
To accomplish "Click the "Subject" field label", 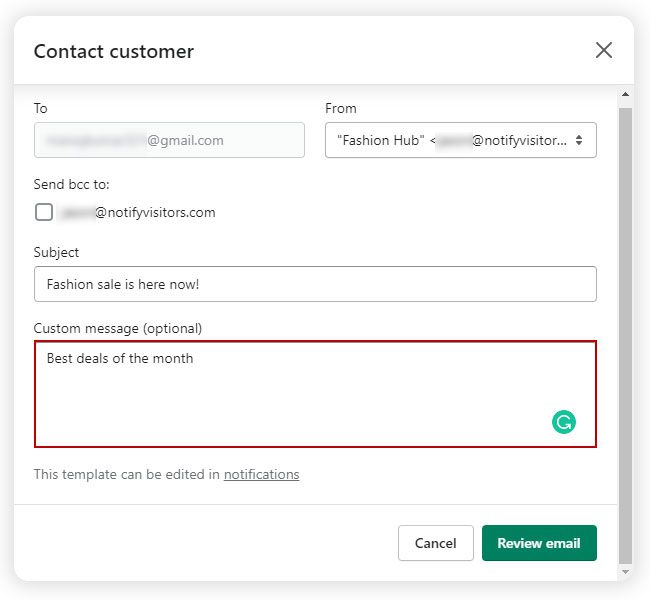I will (x=56, y=252).
